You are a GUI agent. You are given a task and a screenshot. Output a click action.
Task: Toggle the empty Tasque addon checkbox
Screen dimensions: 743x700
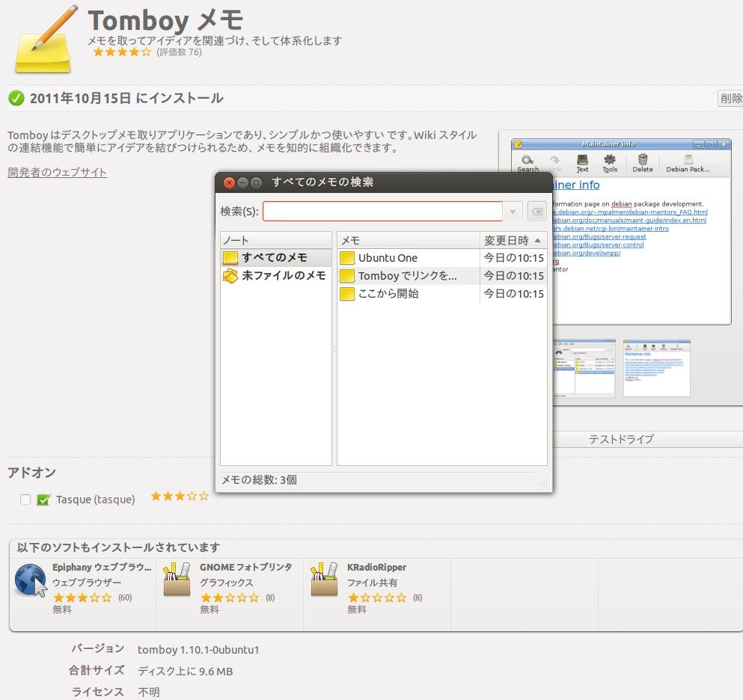[x=25, y=500]
